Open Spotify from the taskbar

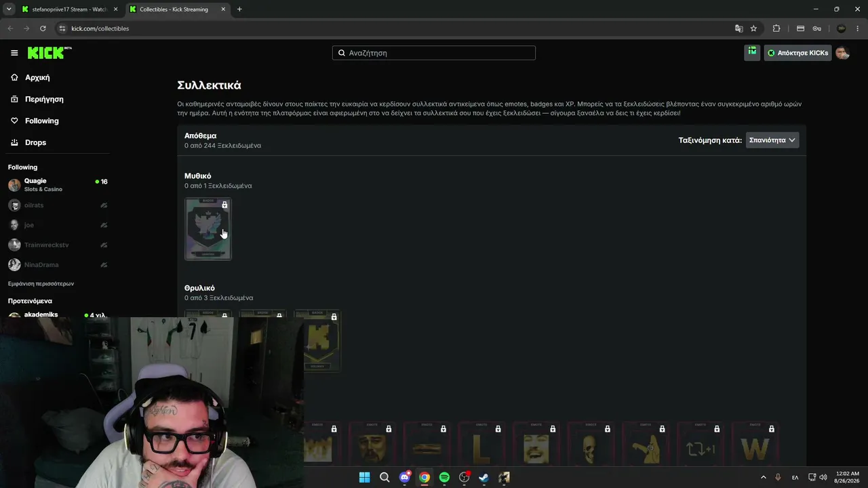pos(444,477)
